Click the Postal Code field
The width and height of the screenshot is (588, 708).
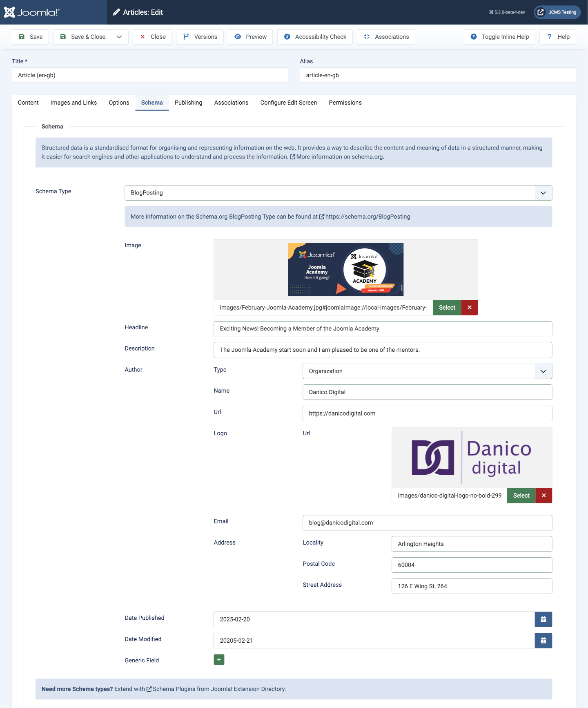click(x=472, y=565)
